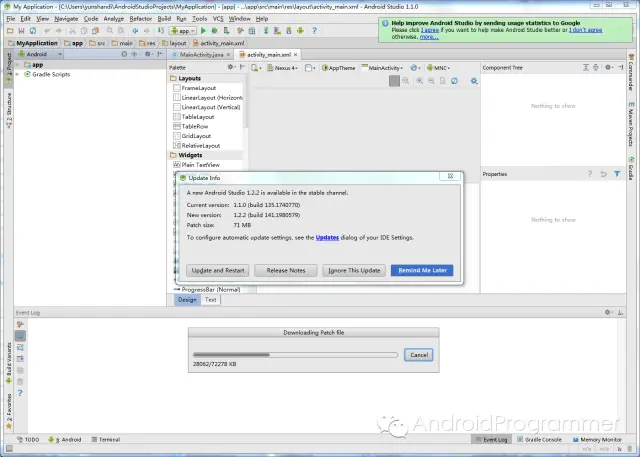Click the Properties restore default undo icon

[x=603, y=174]
